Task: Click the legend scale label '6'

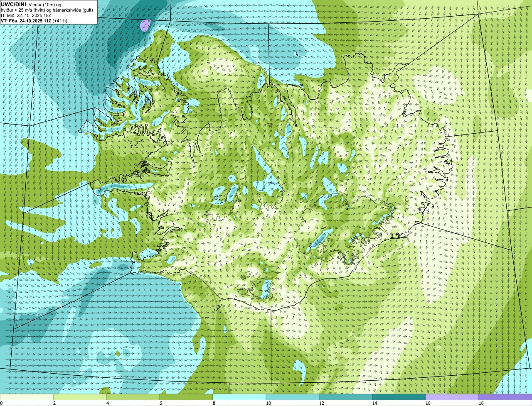Action: pyautogui.click(x=161, y=403)
